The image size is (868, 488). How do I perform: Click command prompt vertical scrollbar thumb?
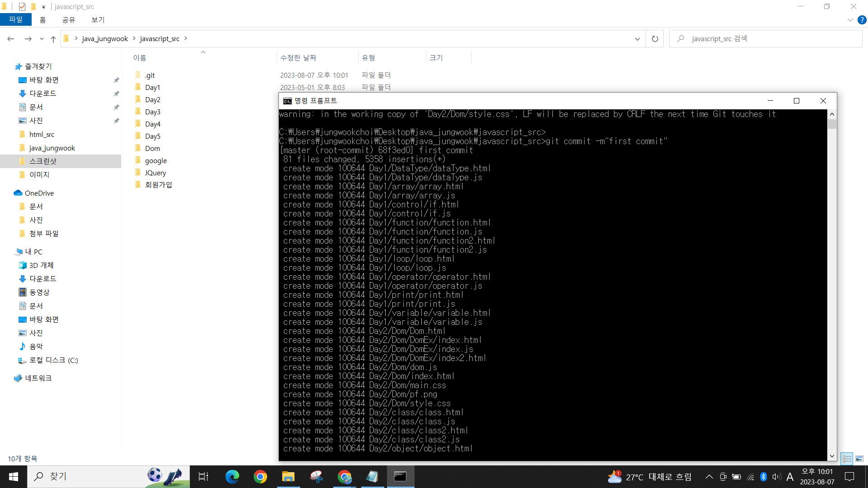(x=832, y=124)
